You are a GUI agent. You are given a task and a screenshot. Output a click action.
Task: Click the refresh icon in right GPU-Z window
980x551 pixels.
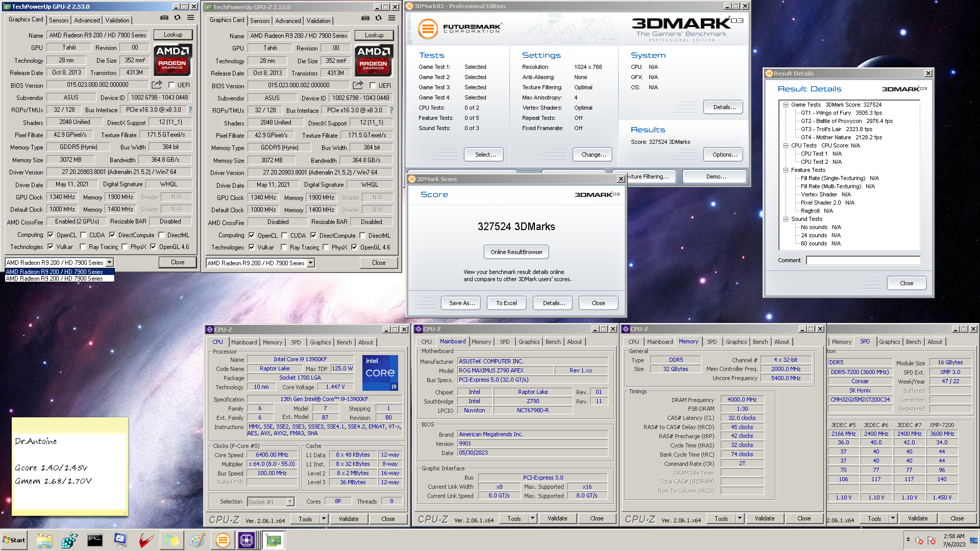coord(378,18)
